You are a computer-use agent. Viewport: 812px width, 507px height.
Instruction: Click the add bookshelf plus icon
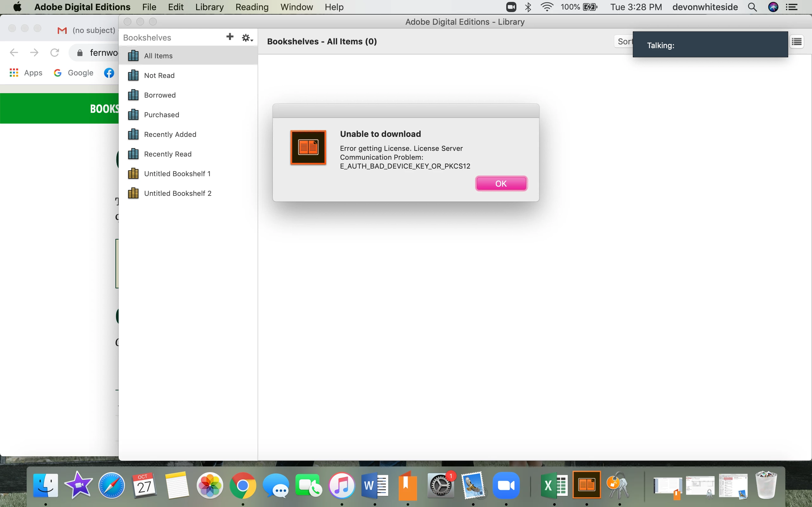click(x=230, y=37)
